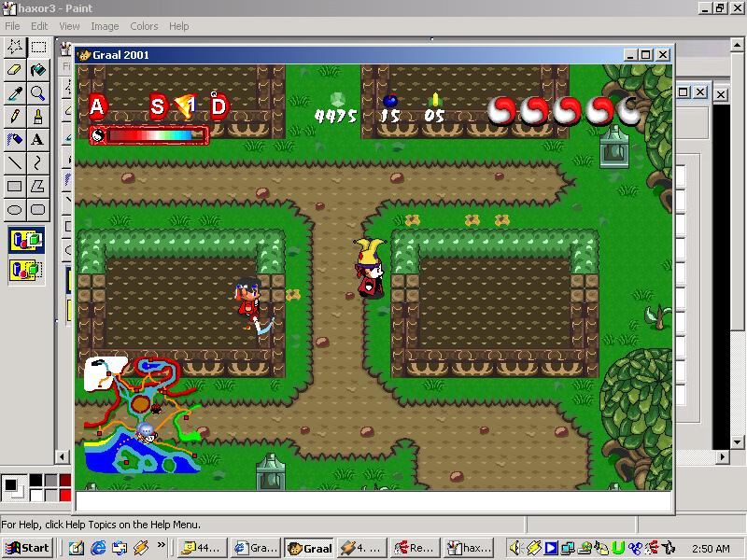Switch to the 'Gra...' browser taskbar button
The height and width of the screenshot is (560, 747).
pos(256,548)
